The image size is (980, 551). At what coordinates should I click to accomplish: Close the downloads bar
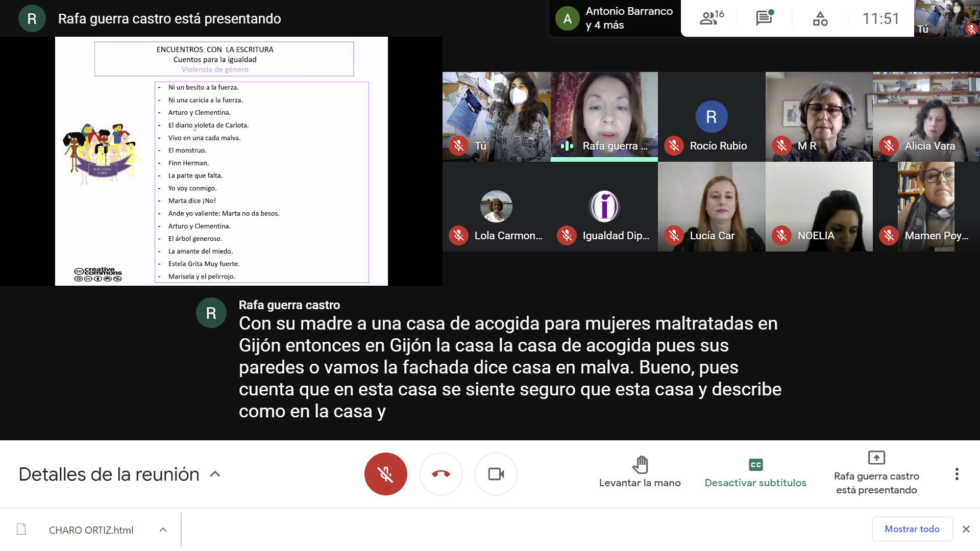tap(966, 529)
